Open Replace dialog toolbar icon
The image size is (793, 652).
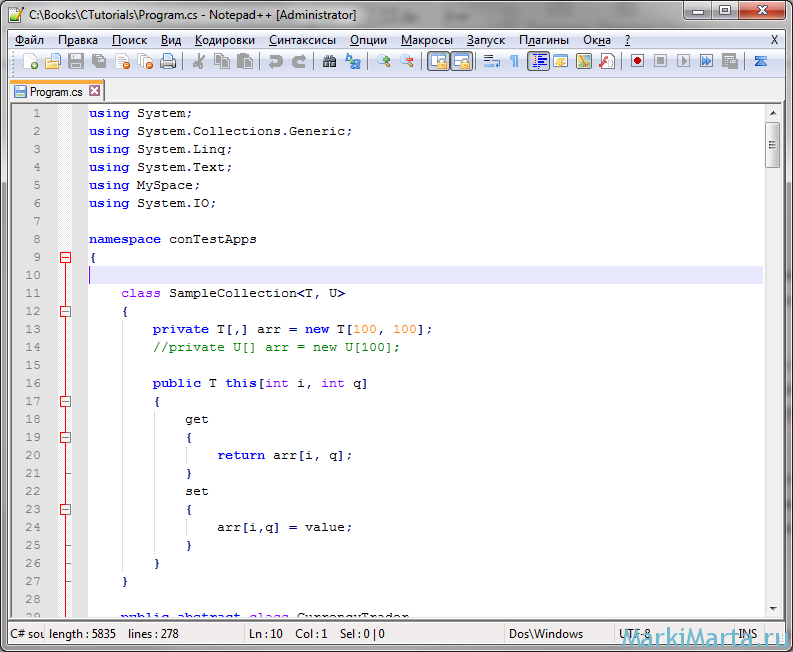point(353,62)
